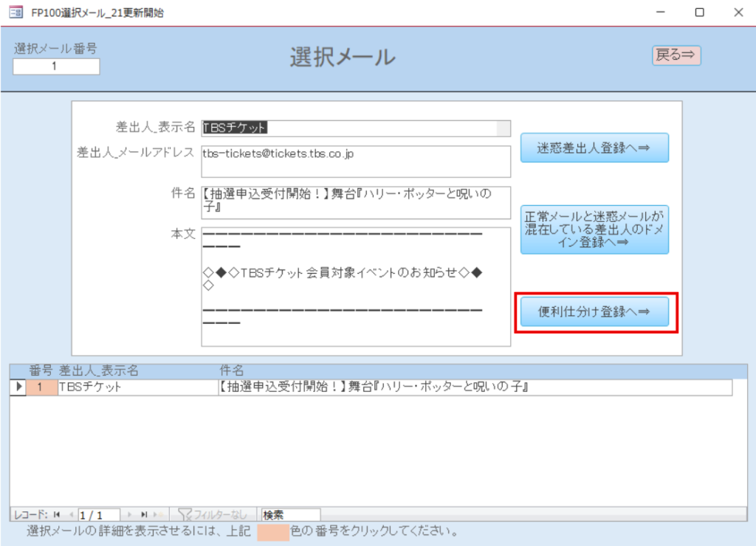
Task: Click the sender email address field
Action: (356, 161)
